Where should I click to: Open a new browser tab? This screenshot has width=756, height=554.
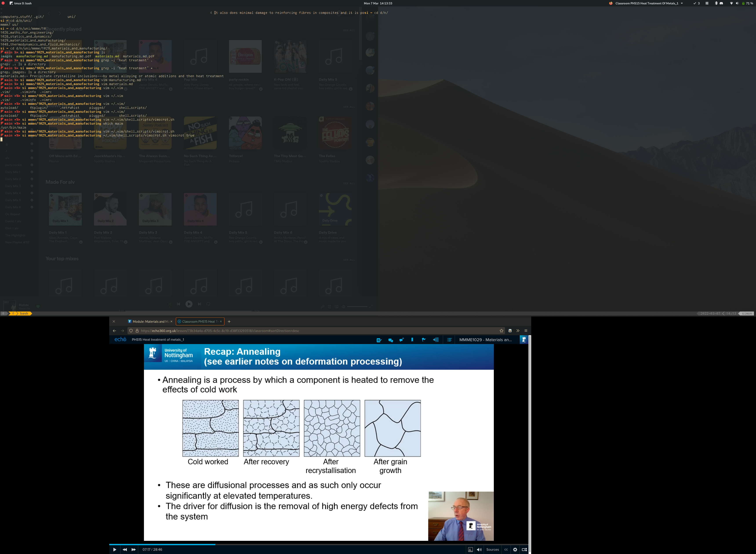(229, 321)
